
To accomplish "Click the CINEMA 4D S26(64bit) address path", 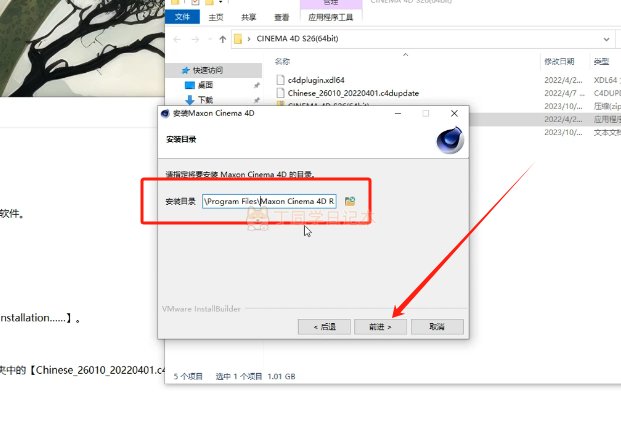I will (x=297, y=39).
